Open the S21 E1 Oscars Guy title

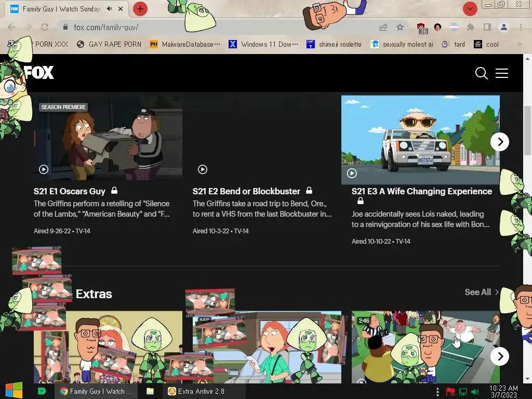(x=70, y=191)
